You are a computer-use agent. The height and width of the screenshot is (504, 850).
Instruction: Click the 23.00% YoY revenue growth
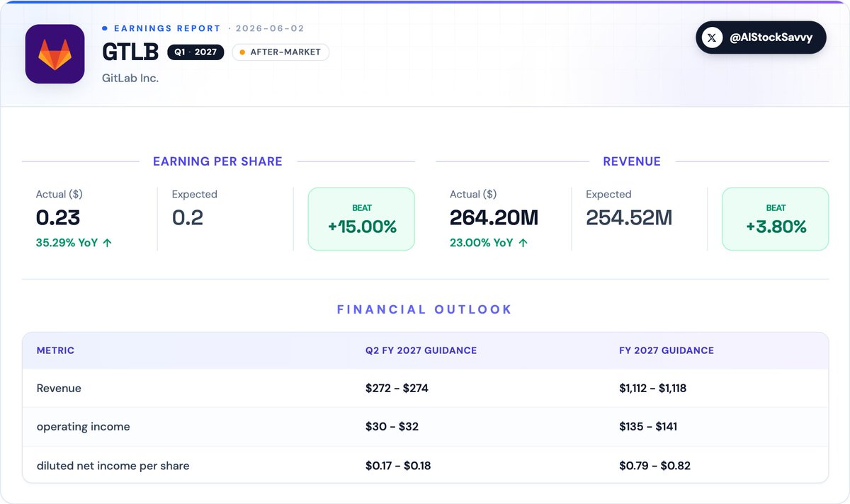pyautogui.click(x=481, y=243)
